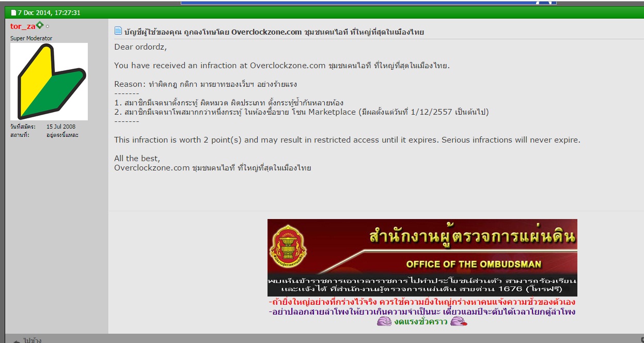644x343 pixels.
Task: Click the purple signature line about speaker cables
Action: (422, 312)
